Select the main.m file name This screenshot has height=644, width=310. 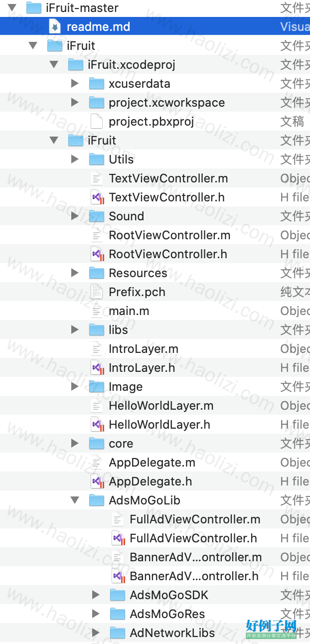point(129,311)
